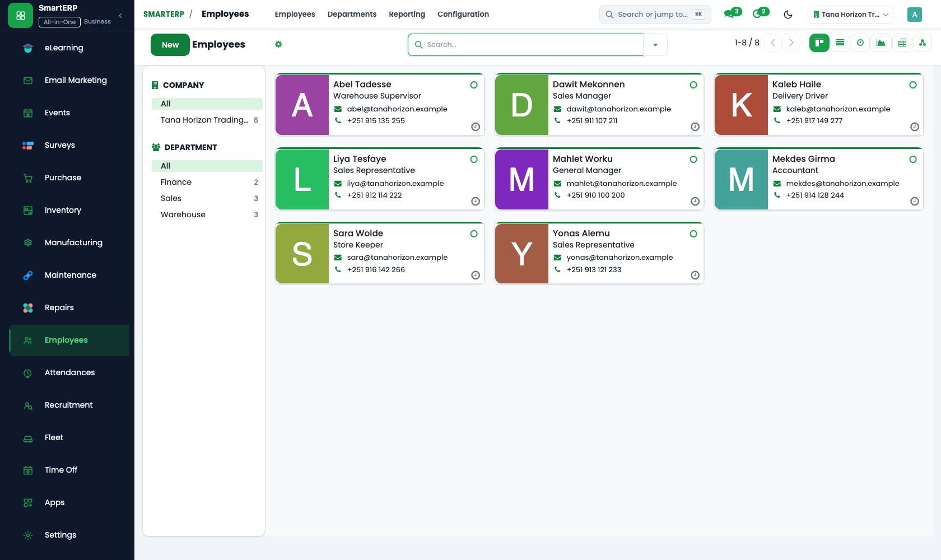Open Apps from sidebar
The width and height of the screenshot is (941, 560).
point(69,502)
